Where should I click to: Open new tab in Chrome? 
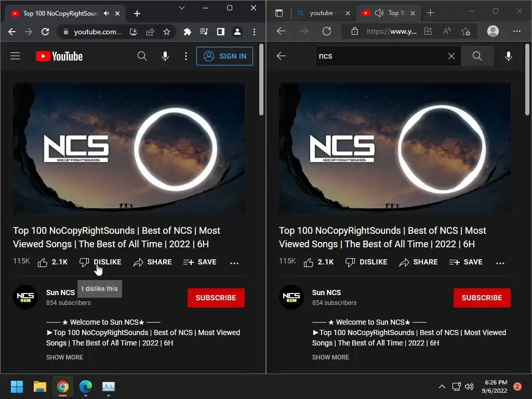[x=137, y=13]
